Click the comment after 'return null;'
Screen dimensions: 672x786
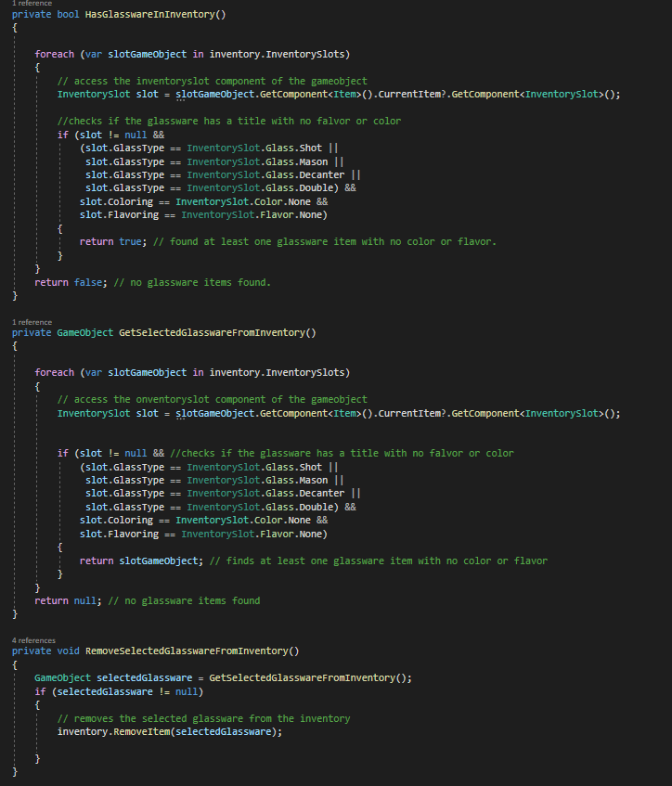[184, 600]
